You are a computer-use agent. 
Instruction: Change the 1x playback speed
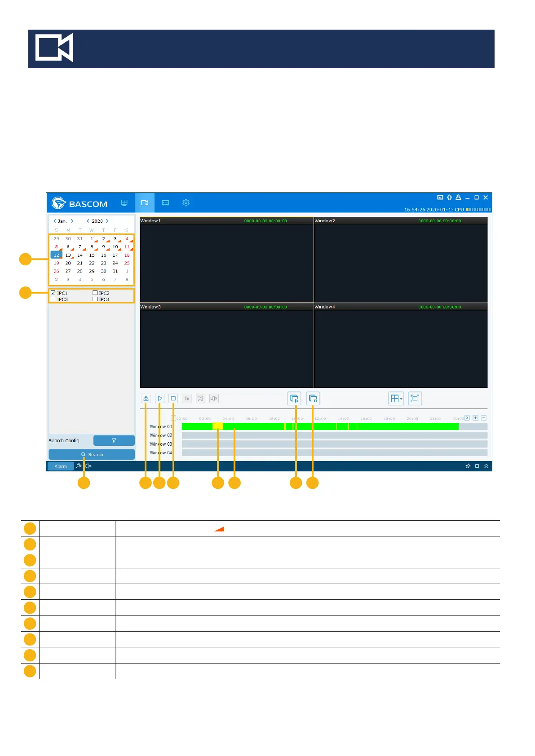(x=187, y=398)
